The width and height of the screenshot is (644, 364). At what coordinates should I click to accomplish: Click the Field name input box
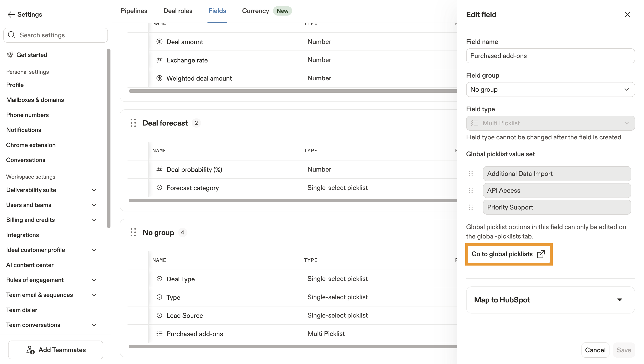550,56
